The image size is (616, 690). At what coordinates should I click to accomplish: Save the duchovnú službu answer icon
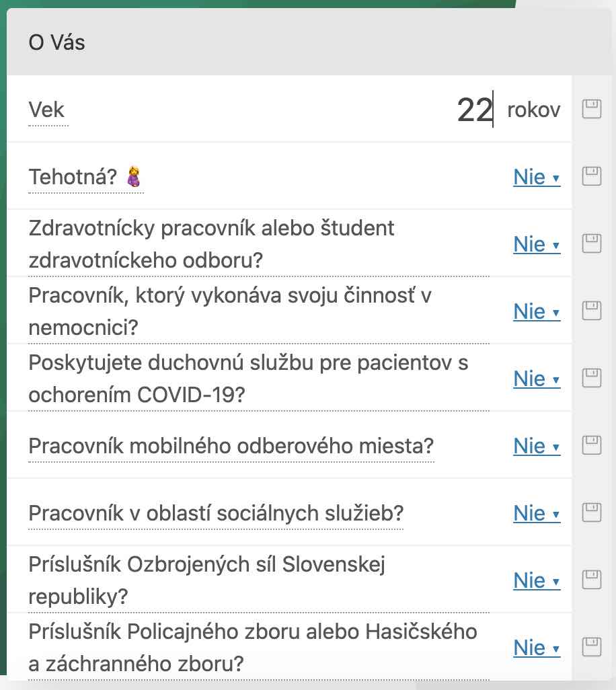(591, 378)
